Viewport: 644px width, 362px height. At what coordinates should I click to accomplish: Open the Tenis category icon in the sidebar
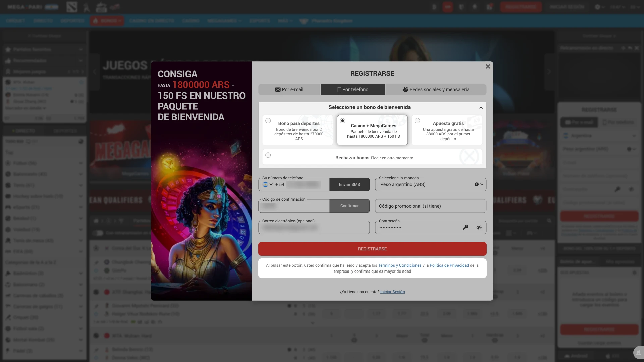[8, 185]
